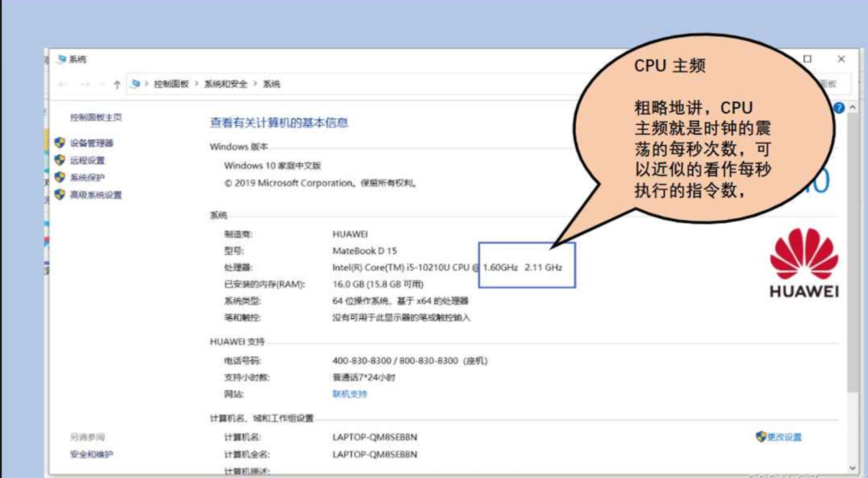Open 设备管理器 in sidebar
This screenshot has width=868, height=478.
pos(92,143)
